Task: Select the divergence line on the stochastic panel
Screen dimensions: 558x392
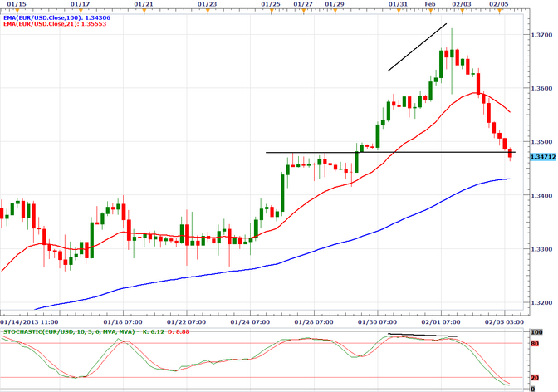Action: [423, 336]
